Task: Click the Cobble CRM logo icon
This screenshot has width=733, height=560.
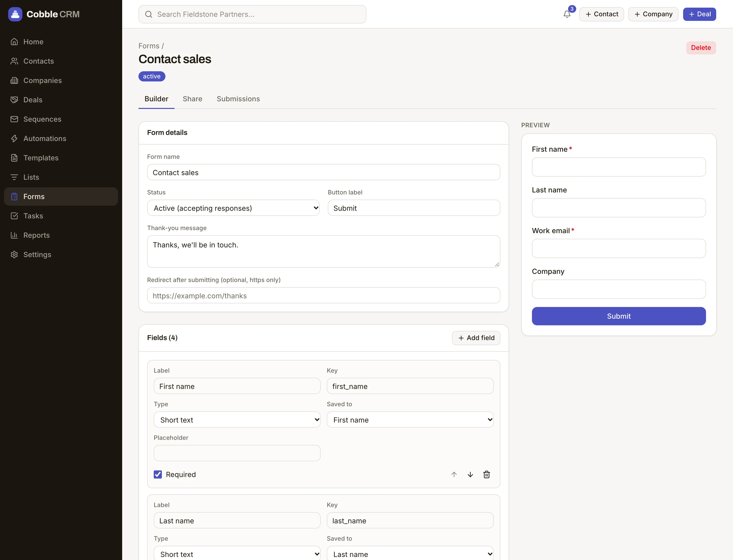Action: click(x=15, y=14)
